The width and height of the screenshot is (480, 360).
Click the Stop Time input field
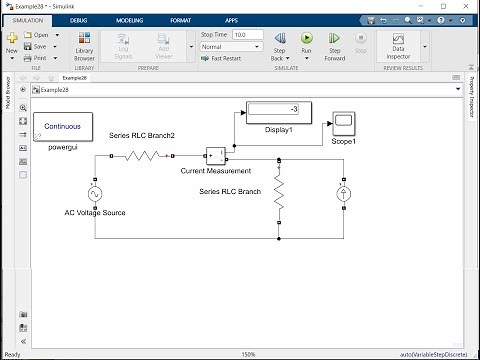click(x=248, y=35)
